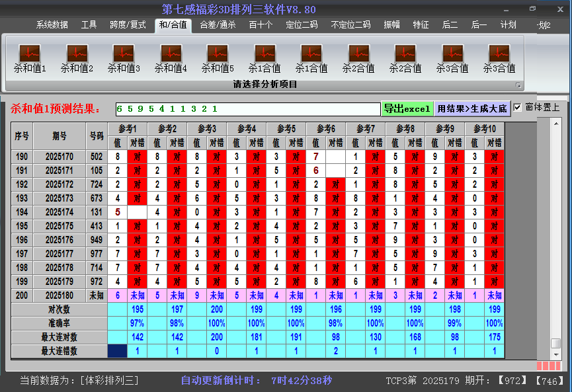The image size is (572, 392).
Task: Select the 杀和值4 analysis icon
Action: click(x=171, y=59)
